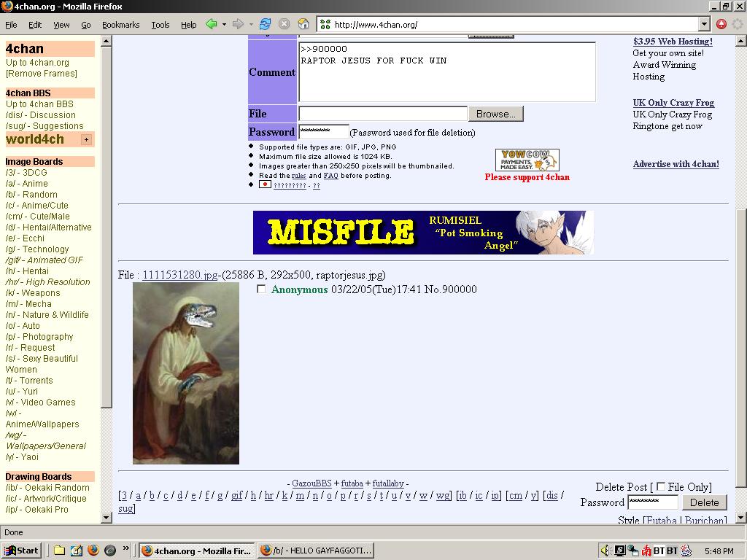Go back with the green Back arrow
The height and width of the screenshot is (560, 747).
(211, 24)
